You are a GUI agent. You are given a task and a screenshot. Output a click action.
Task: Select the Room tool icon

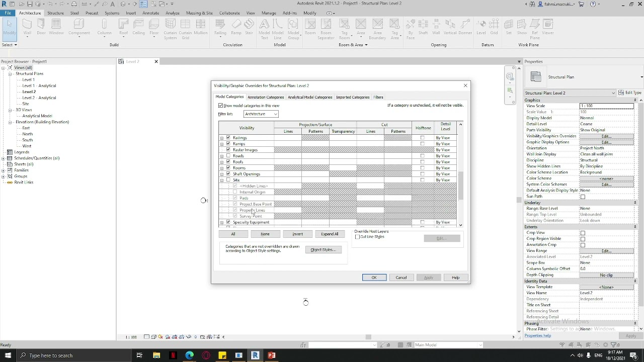point(310,24)
